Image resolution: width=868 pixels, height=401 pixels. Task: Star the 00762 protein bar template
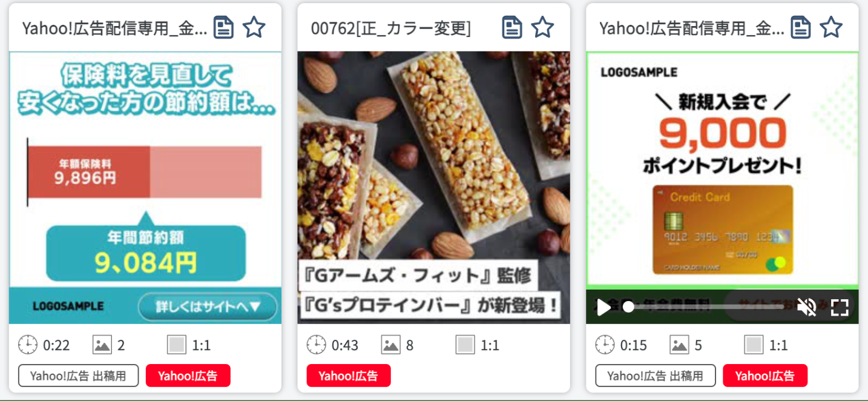(x=542, y=27)
